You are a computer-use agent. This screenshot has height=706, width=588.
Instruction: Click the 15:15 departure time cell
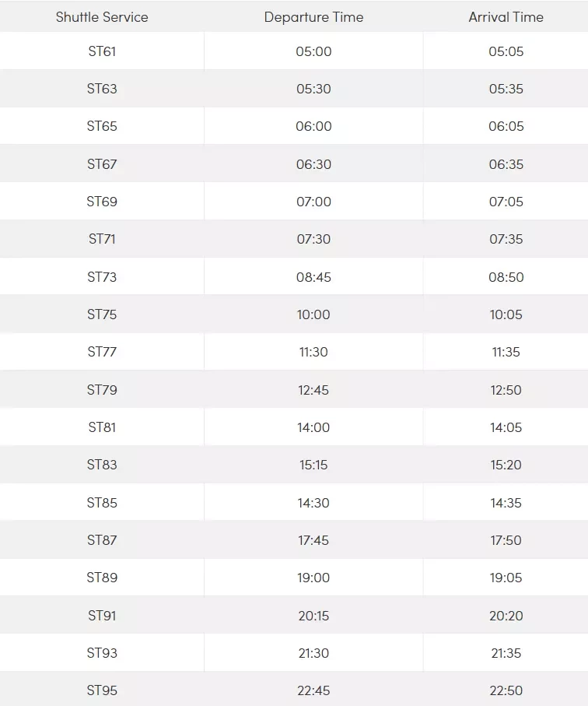click(x=313, y=465)
